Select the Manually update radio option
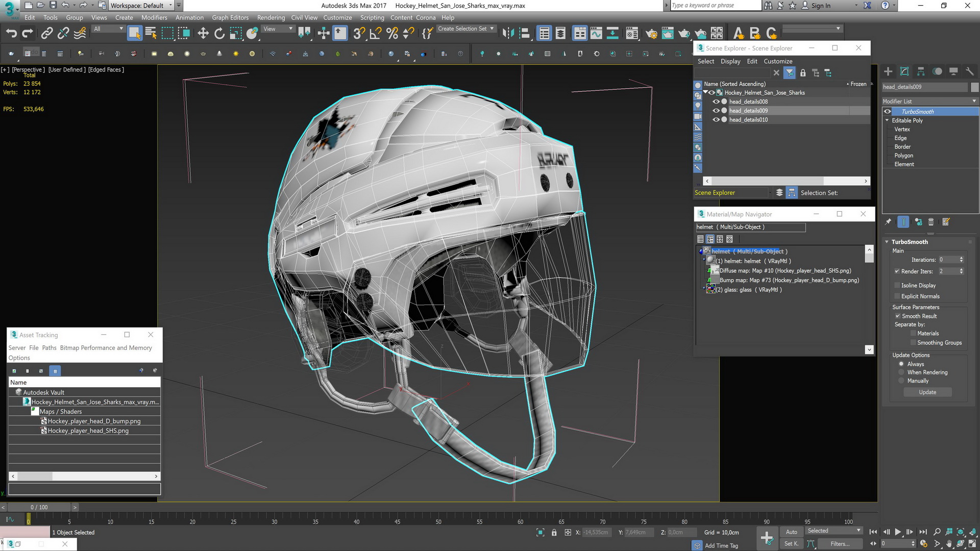 click(x=901, y=381)
